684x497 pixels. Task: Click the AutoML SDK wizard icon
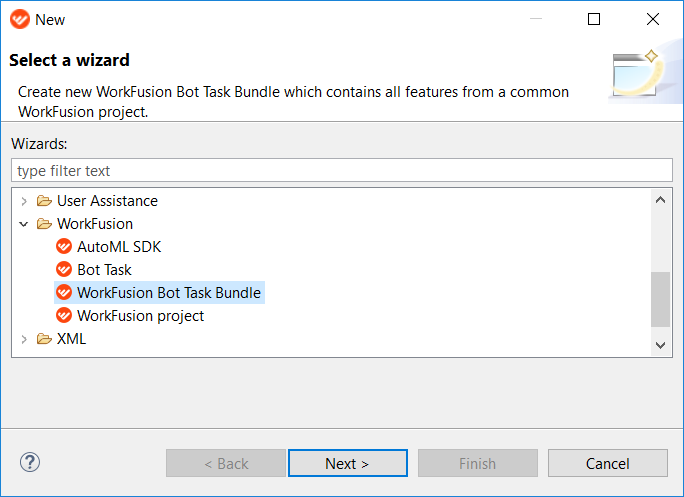(x=64, y=247)
